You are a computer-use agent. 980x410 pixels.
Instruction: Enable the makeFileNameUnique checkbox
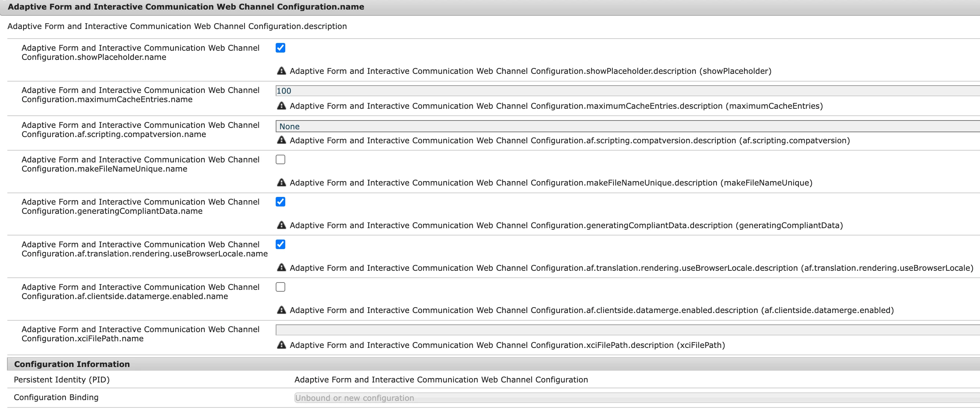280,160
